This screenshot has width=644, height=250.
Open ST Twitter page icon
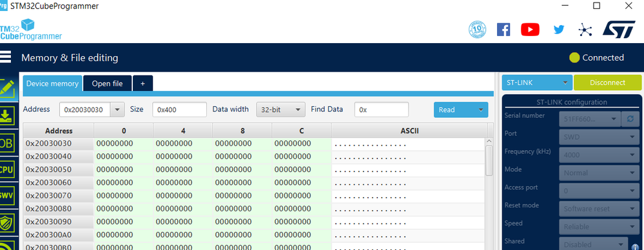point(559,30)
